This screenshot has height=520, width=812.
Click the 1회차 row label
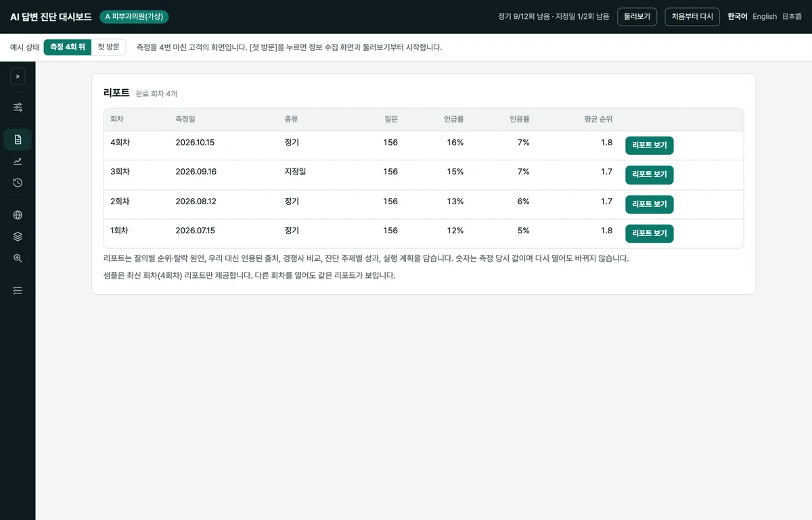click(x=120, y=231)
